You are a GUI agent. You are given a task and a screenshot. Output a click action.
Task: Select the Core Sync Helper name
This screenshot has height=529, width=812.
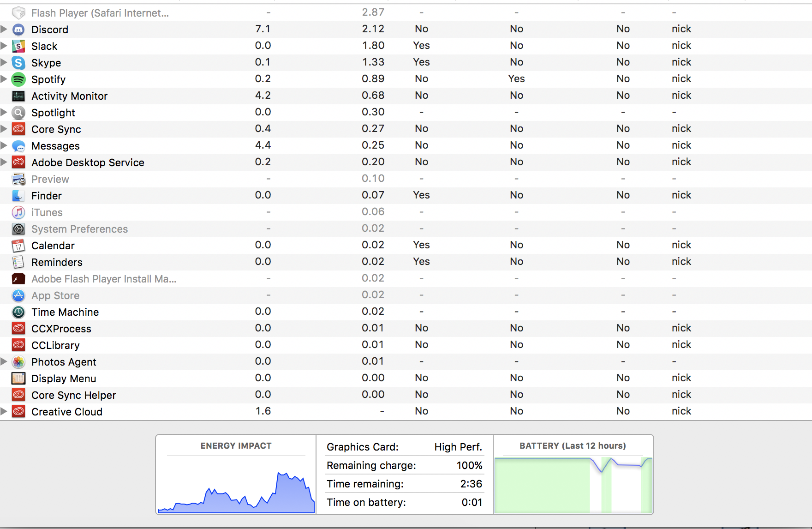[x=74, y=395]
